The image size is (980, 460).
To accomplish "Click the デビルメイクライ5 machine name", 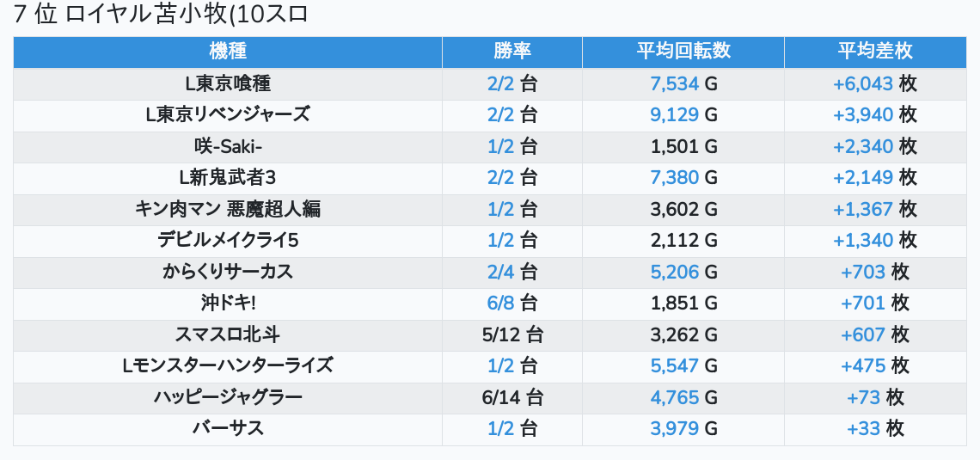I will 228,240.
